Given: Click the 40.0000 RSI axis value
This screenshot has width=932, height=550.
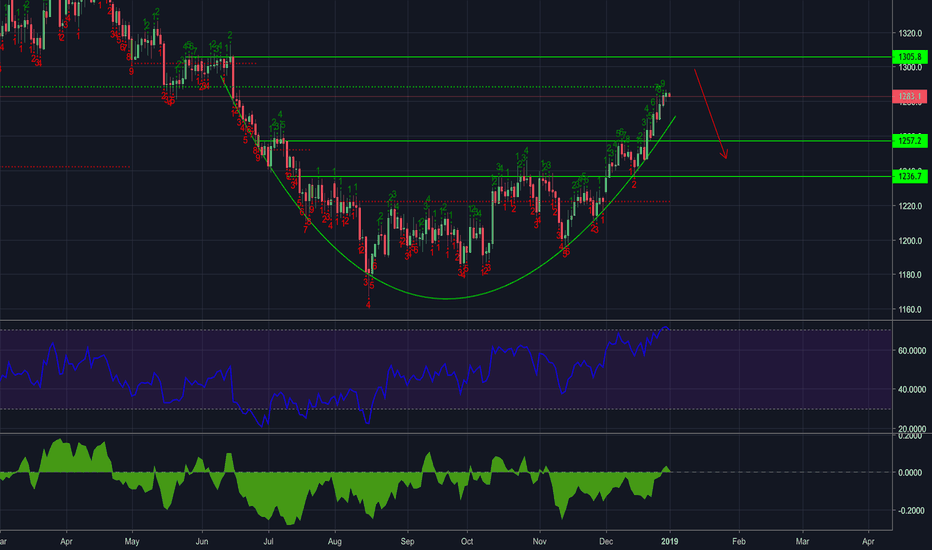Looking at the screenshot, I should point(912,389).
